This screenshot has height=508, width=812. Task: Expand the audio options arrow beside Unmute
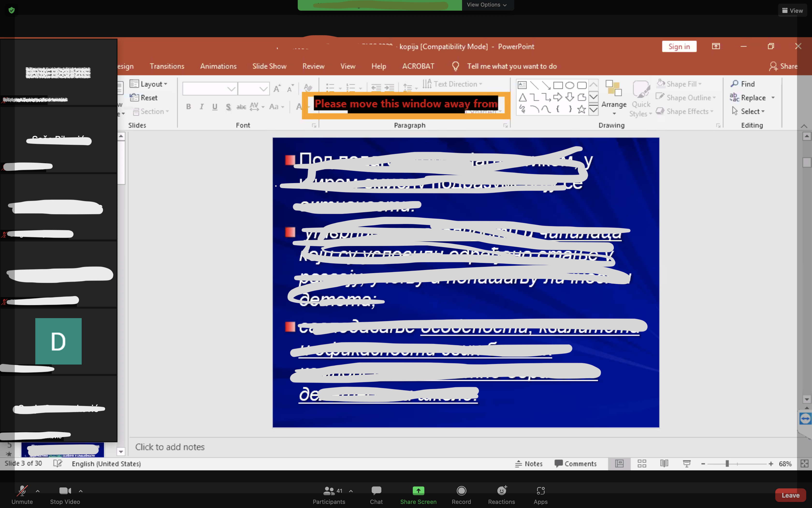[38, 491]
